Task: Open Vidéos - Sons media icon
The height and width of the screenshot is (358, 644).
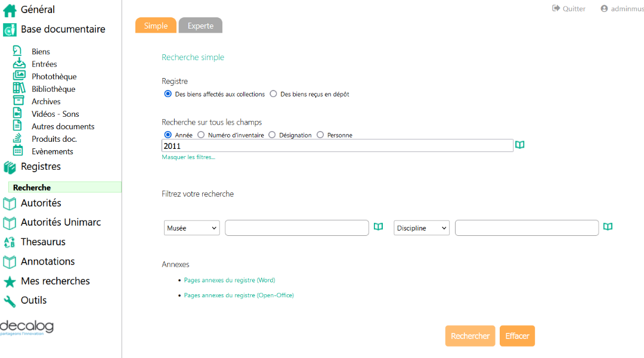Action: [x=18, y=114]
